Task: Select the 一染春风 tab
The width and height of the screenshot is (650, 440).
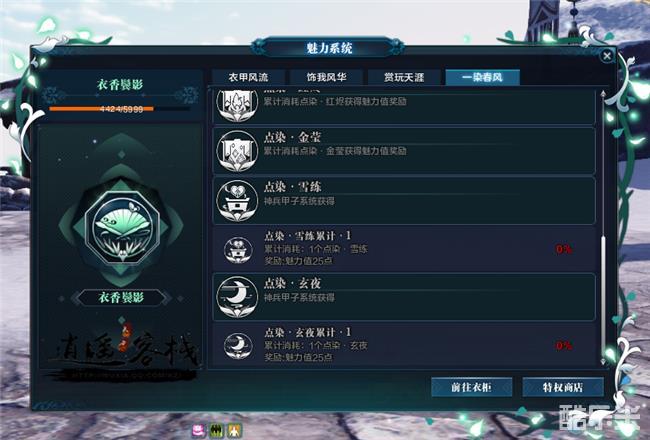Action: [x=483, y=78]
